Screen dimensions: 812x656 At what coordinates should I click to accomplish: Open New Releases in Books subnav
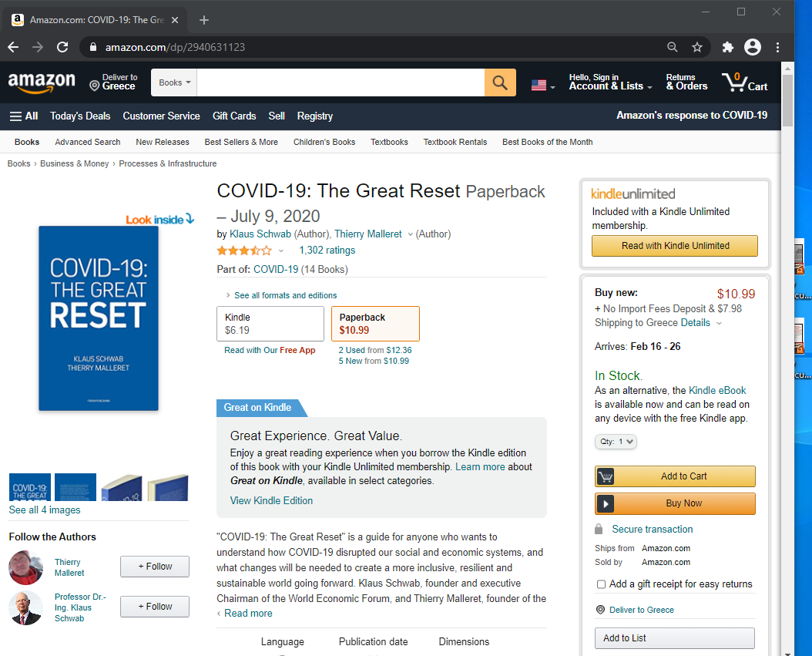point(163,142)
